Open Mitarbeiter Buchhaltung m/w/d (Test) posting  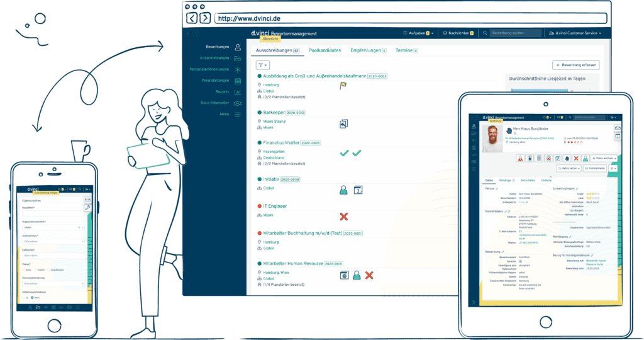point(303,233)
